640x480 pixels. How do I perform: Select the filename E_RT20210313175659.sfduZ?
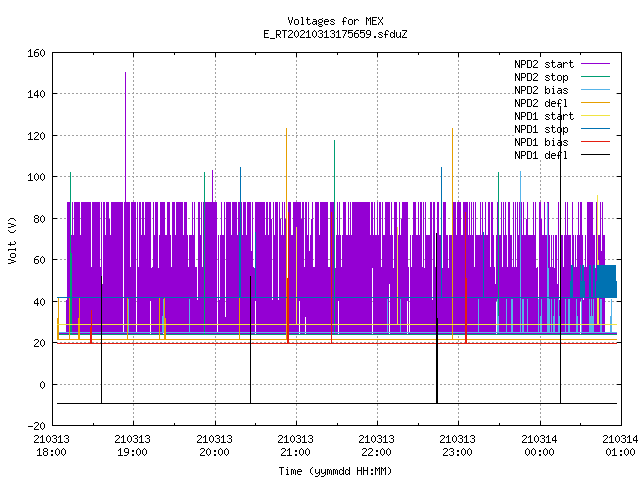(335, 34)
